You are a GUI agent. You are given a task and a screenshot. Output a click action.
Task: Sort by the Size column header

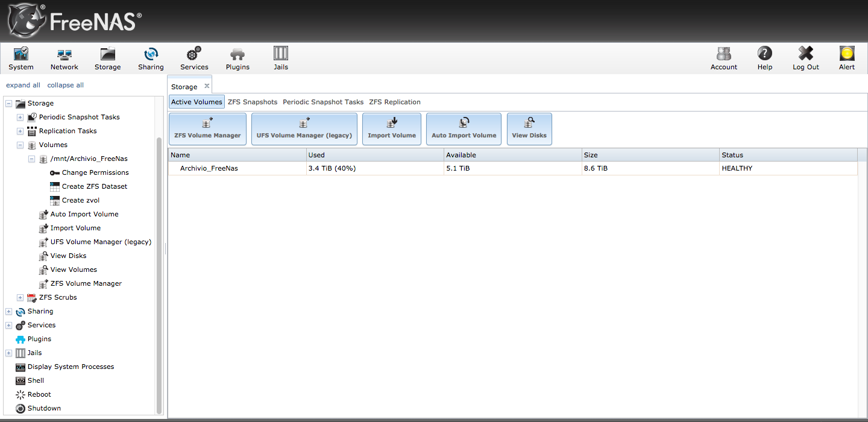(x=650, y=155)
